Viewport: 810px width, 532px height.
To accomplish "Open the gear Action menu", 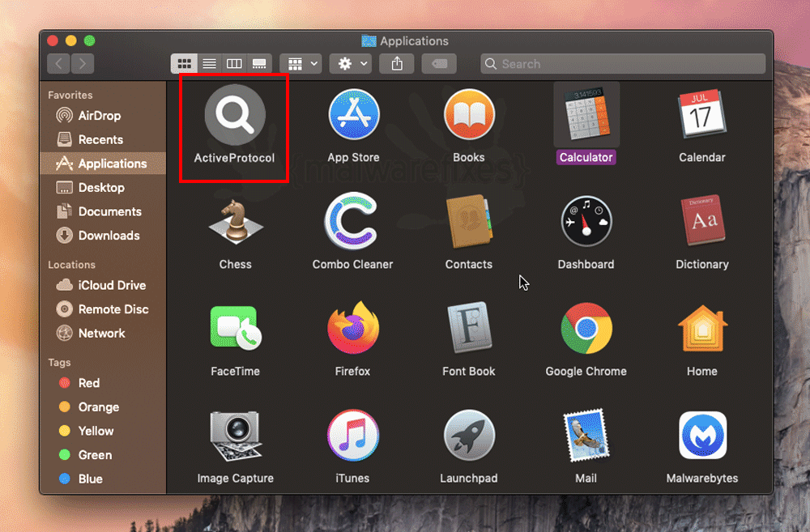I will [x=351, y=63].
